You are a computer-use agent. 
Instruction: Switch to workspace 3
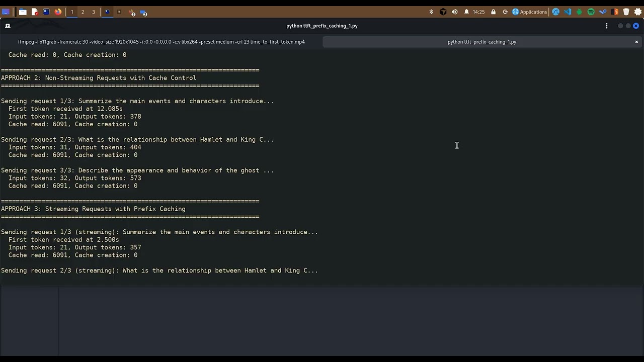tap(93, 12)
